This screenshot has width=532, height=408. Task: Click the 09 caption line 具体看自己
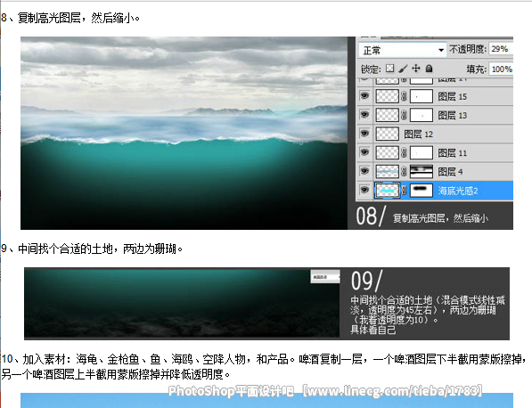click(373, 330)
